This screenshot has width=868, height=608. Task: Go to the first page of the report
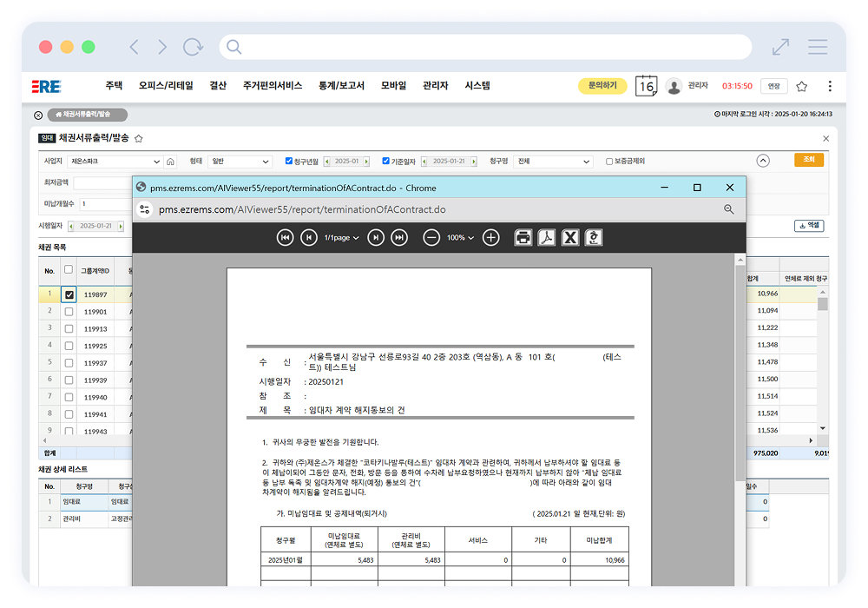tap(285, 238)
